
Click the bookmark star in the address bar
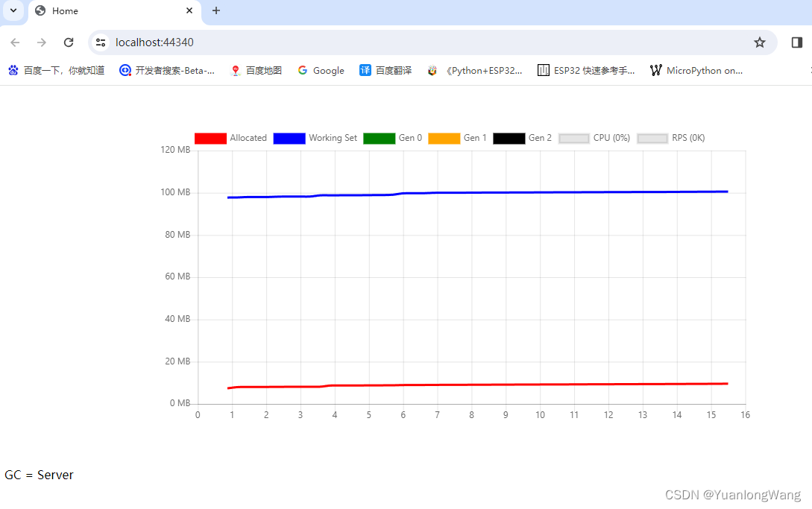click(760, 42)
